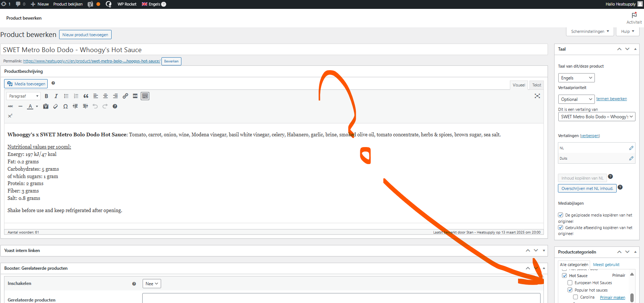Image resolution: width=644 pixels, height=303 pixels.
Task: Open editor keyboard shortcuts help
Action: click(x=115, y=106)
